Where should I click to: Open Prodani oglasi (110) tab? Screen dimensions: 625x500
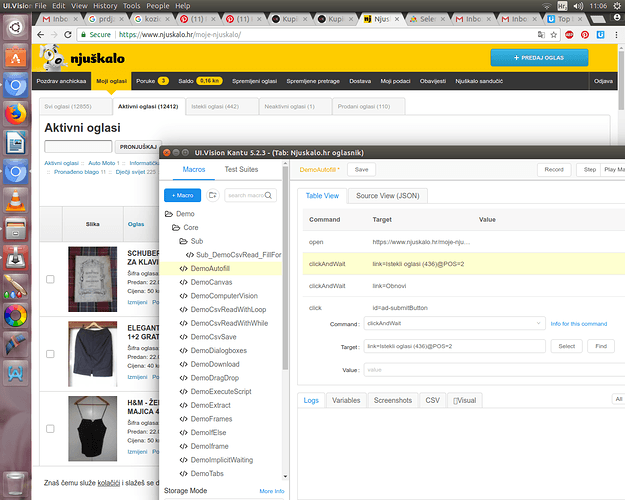pyautogui.click(x=369, y=106)
